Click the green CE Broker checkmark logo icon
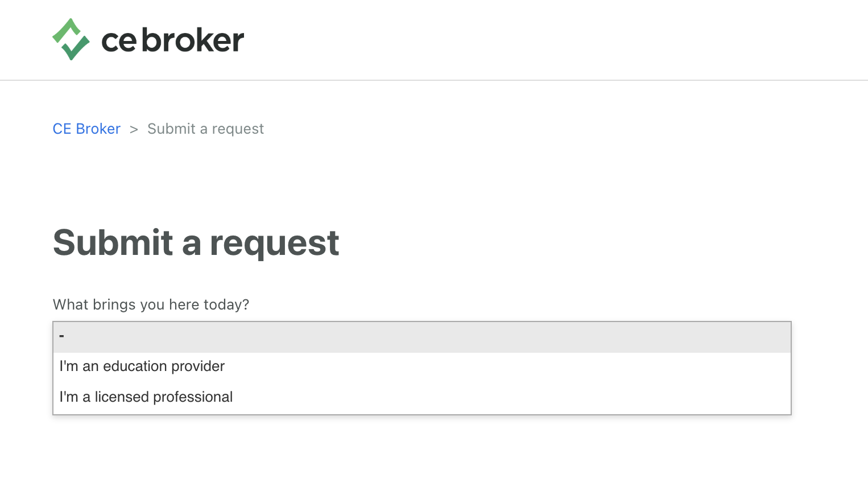Screen dimensions: 868x503 pos(71,39)
